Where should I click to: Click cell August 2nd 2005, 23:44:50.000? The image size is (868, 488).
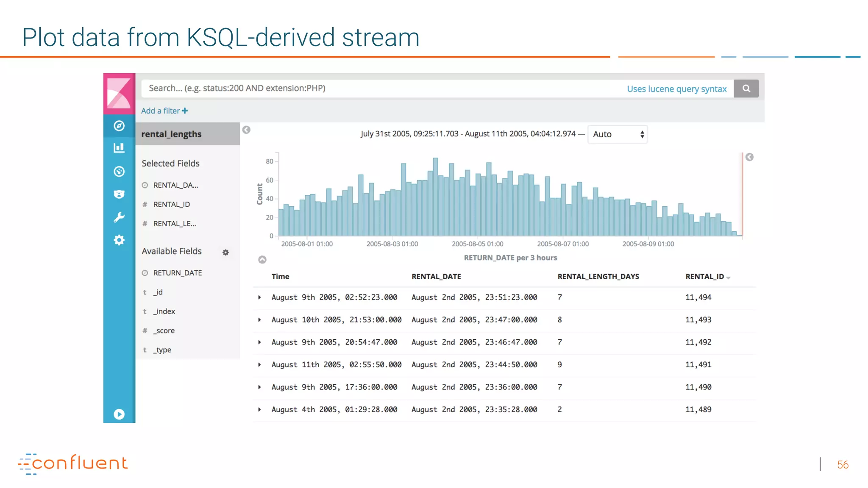pyautogui.click(x=474, y=365)
